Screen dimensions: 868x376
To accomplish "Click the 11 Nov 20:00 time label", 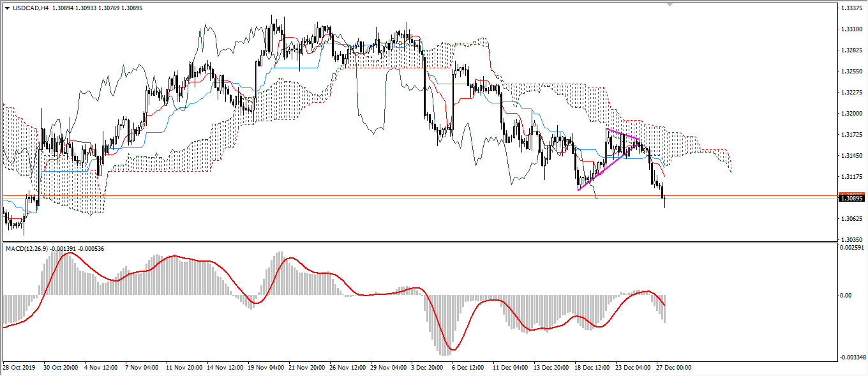I will (x=184, y=368).
